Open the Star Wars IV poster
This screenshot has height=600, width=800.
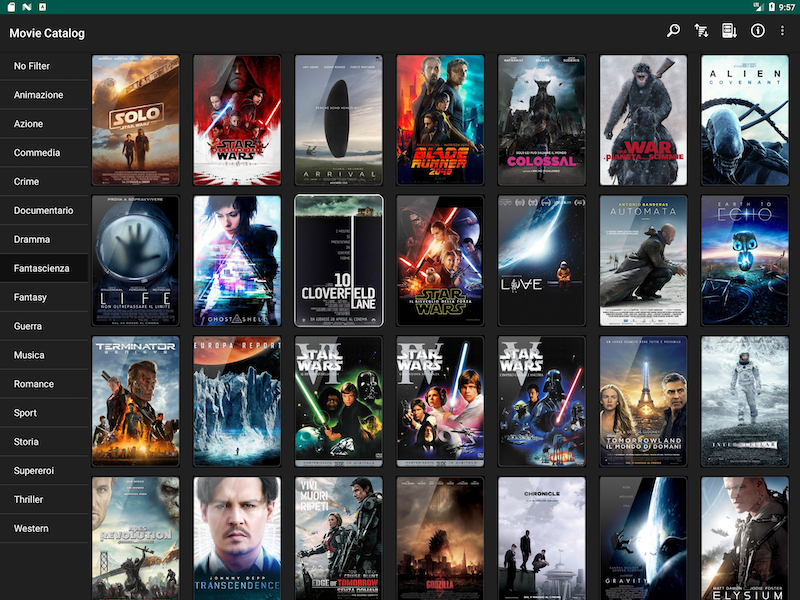point(440,401)
